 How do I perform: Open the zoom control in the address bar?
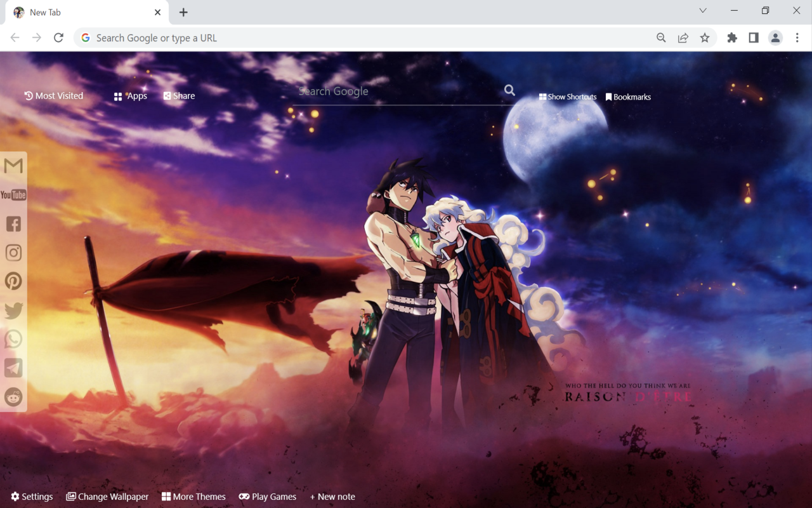(x=661, y=38)
